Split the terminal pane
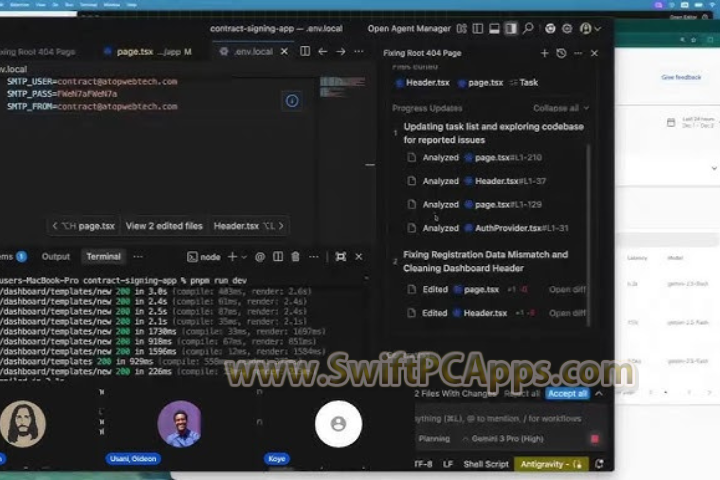Screen dimensions: 720x480 pos(278,257)
